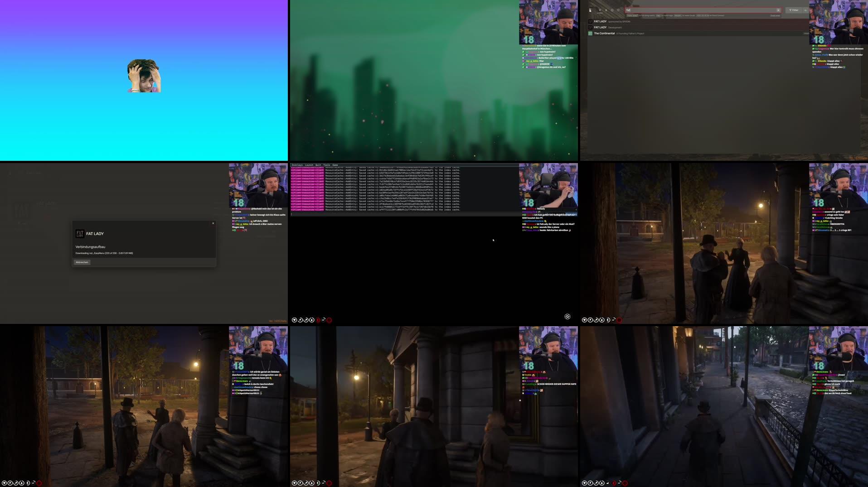Close the FAT LADY connection dialog
Image resolution: width=868 pixels, height=487 pixels.
(213, 223)
